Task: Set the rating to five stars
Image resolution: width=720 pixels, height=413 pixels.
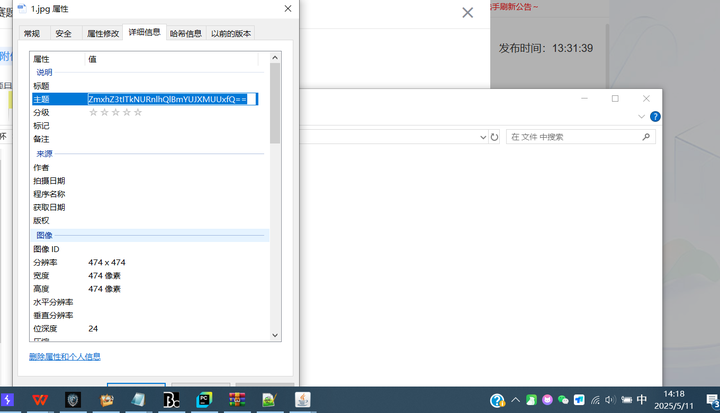Action: click(138, 113)
